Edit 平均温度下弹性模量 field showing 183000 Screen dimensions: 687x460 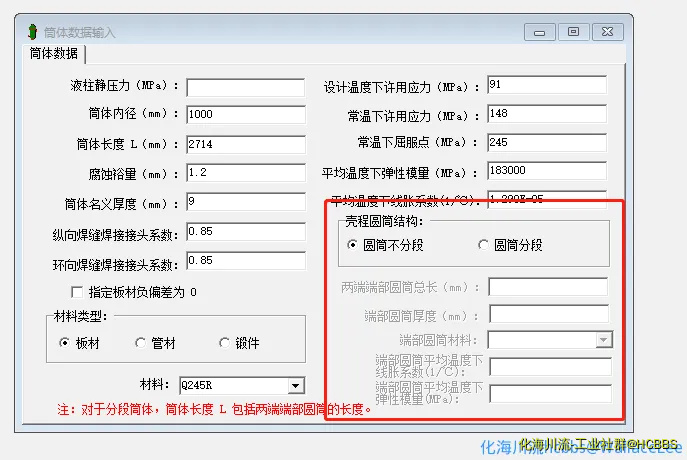pyautogui.click(x=547, y=170)
